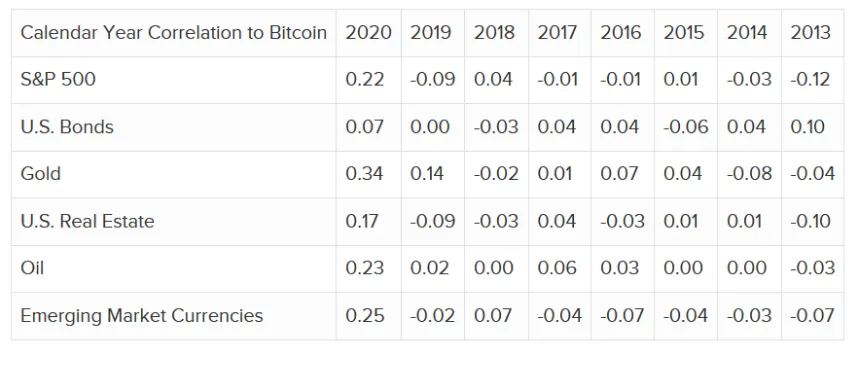Click U.S. Bonds 2013 value 0.10
Image resolution: width=861 pixels, height=369 pixels.
(x=808, y=127)
